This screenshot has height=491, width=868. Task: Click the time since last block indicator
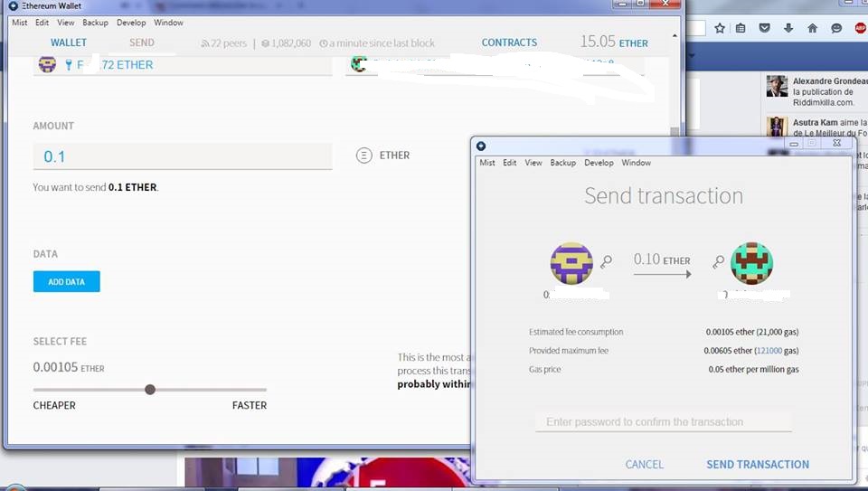[377, 43]
